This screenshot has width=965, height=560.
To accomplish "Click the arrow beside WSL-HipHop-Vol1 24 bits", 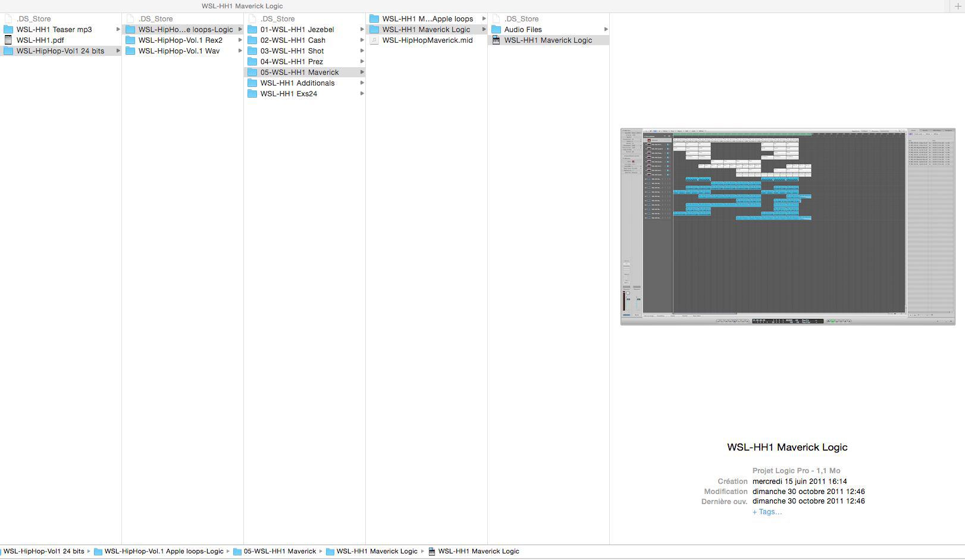I will 118,51.
